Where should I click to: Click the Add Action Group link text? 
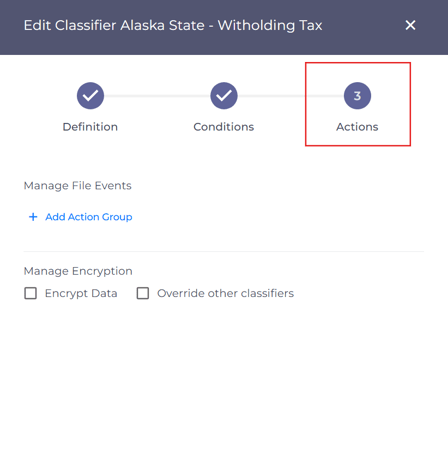(89, 217)
